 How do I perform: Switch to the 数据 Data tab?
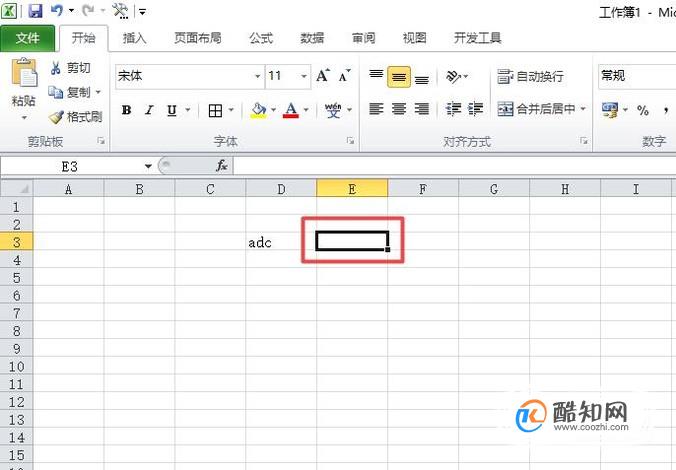coord(312,38)
